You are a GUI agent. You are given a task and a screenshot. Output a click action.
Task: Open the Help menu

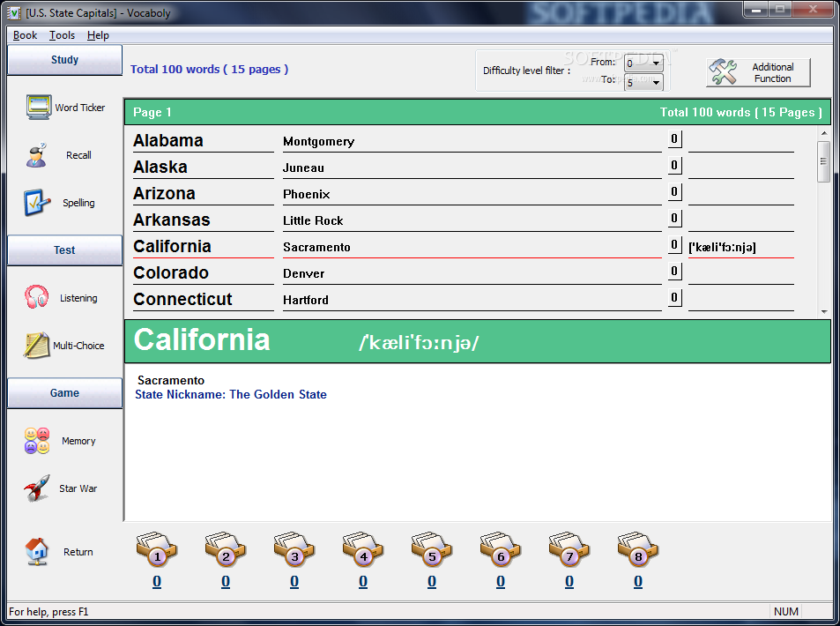pos(98,35)
